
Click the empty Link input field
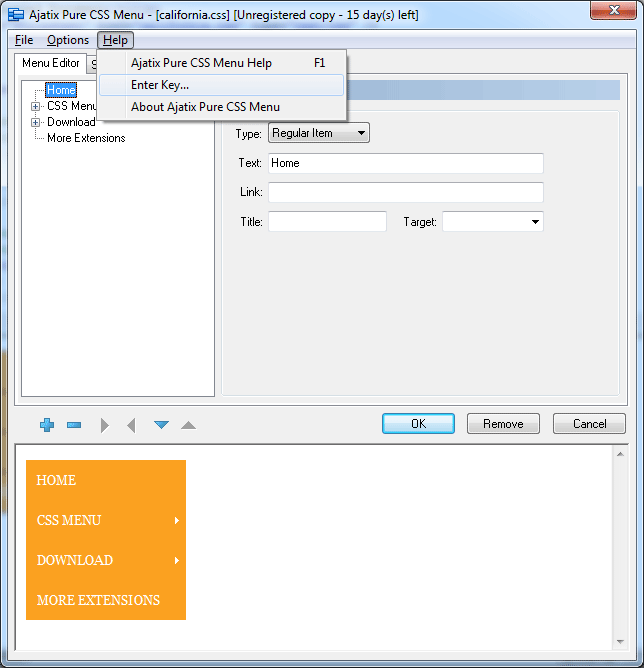pyautogui.click(x=406, y=192)
